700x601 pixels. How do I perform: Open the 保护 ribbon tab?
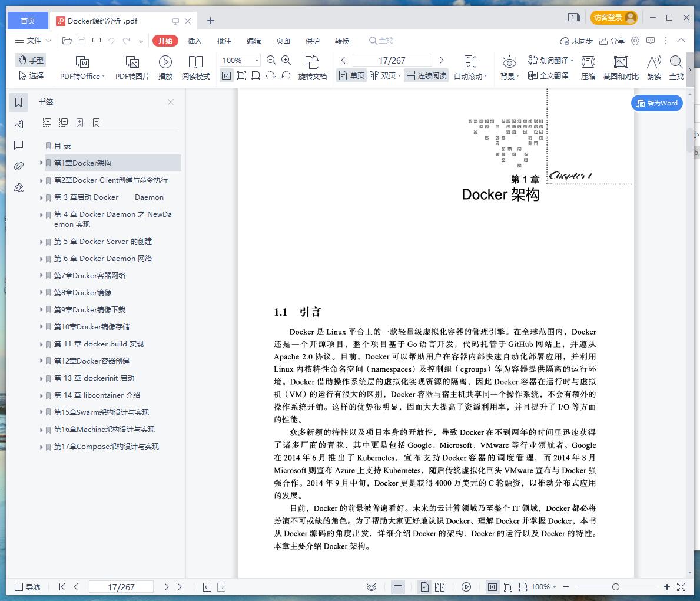pyautogui.click(x=313, y=41)
